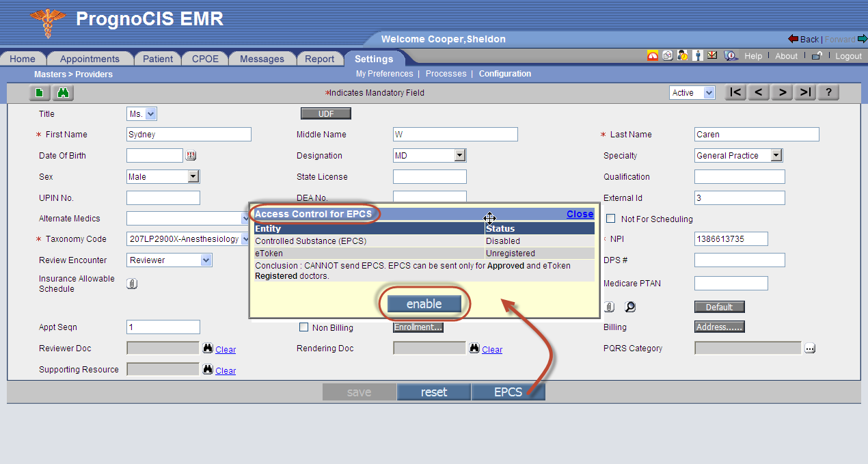The height and width of the screenshot is (464, 868).
Task: Switch to the Appointments tab
Action: (x=90, y=59)
